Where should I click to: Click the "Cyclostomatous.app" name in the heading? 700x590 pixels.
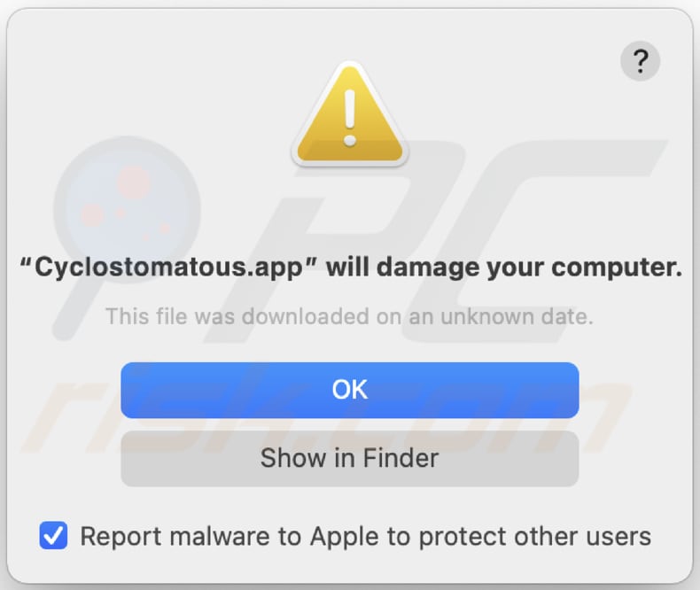167,268
